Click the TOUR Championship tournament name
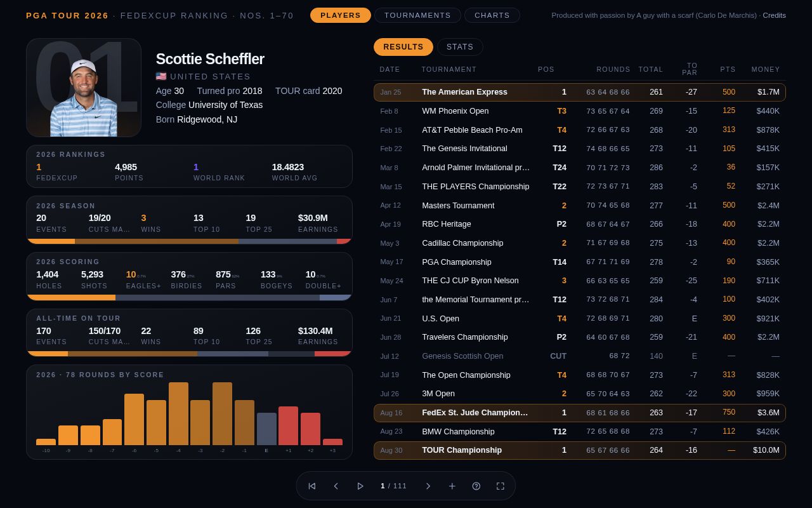The width and height of the screenshot is (812, 508). pos(462,450)
